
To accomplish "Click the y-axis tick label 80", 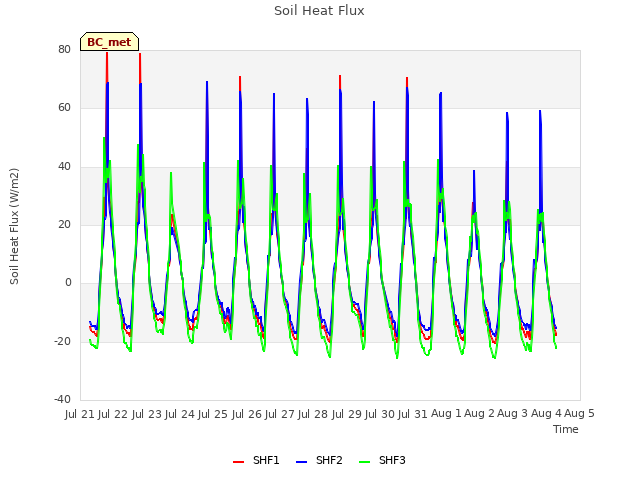I will [64, 50].
